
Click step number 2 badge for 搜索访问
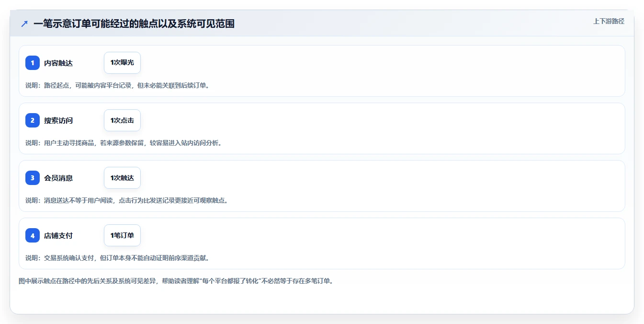click(x=33, y=120)
